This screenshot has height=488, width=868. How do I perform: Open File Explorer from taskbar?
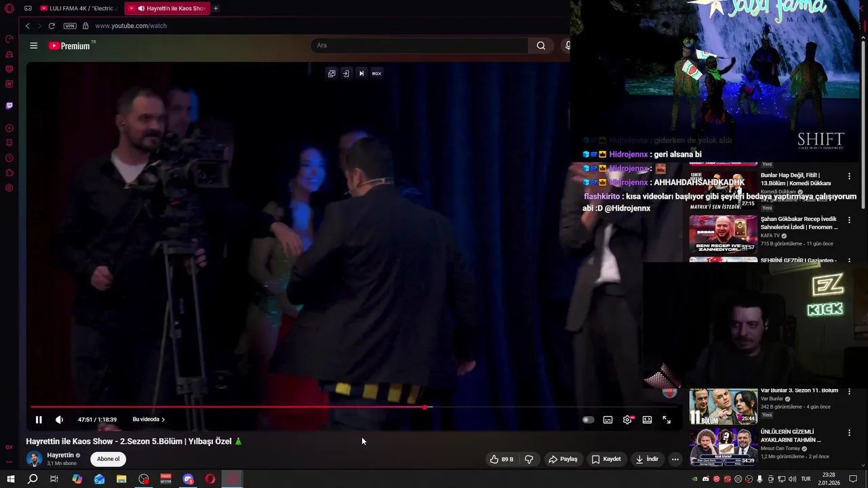tap(121, 479)
